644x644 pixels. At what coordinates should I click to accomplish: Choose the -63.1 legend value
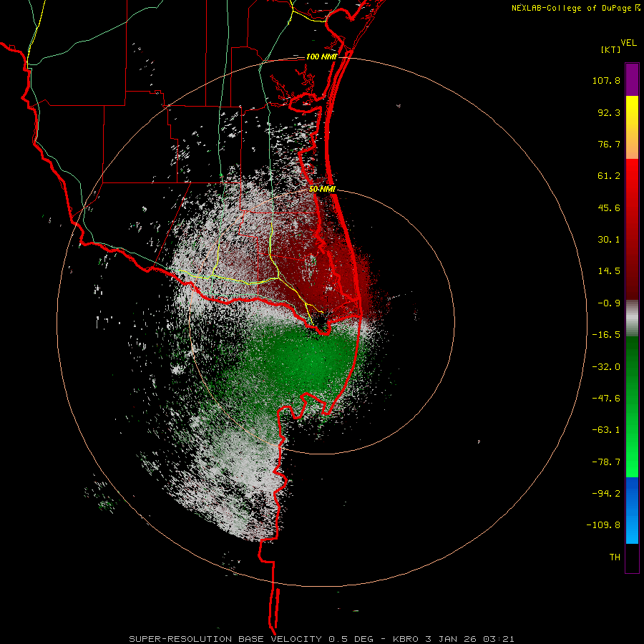(606, 430)
